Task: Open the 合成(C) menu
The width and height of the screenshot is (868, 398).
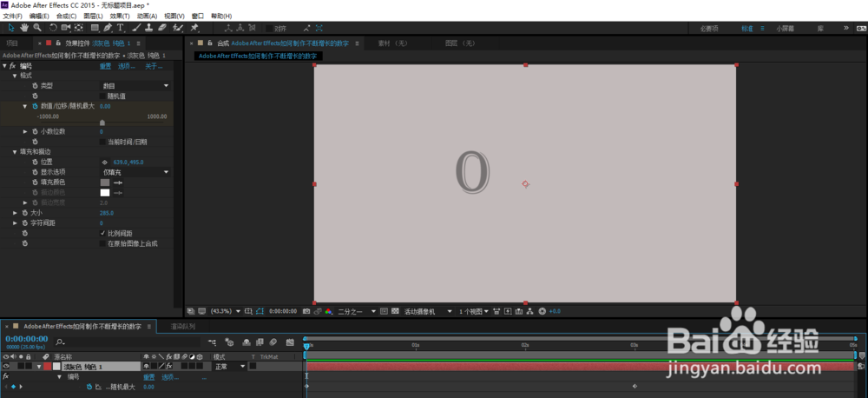Action: (x=67, y=16)
